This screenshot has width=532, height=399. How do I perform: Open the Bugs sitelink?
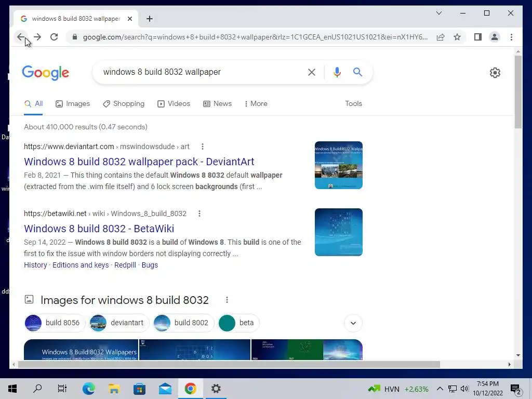click(150, 265)
